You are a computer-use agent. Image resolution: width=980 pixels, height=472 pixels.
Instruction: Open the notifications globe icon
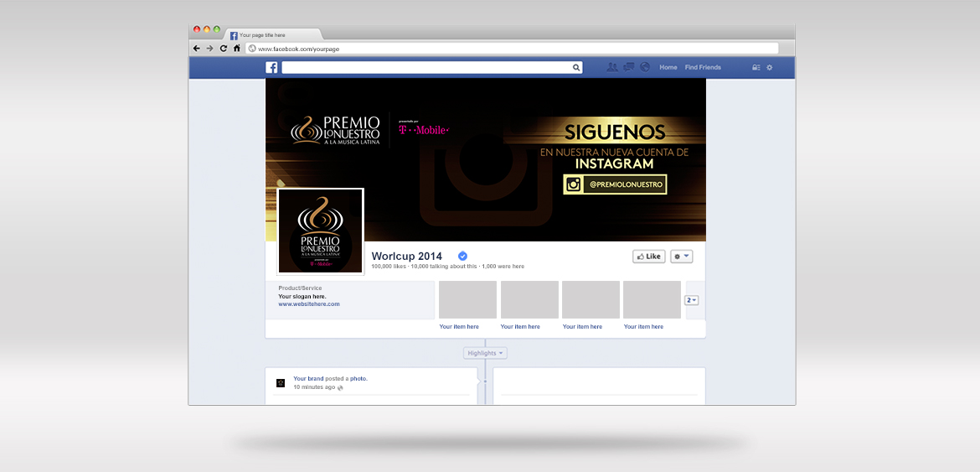pos(645,67)
